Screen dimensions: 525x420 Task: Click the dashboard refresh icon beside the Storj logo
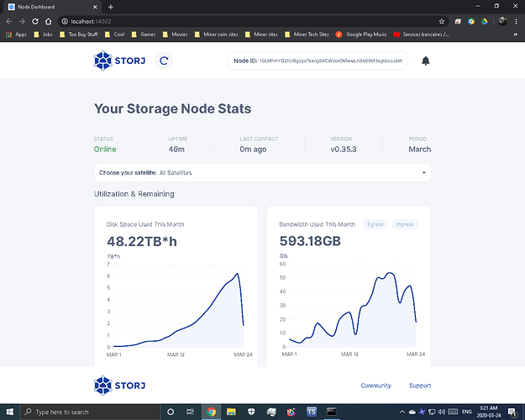(x=165, y=60)
